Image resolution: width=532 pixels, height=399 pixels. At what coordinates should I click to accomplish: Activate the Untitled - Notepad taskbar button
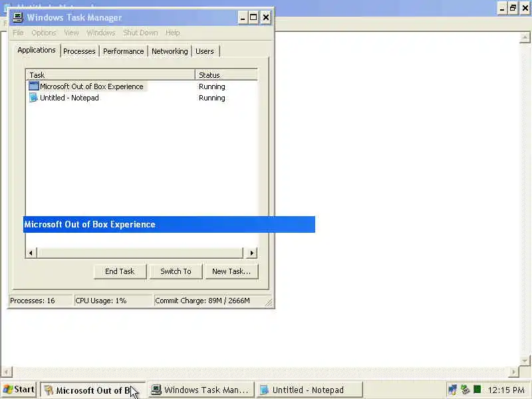[309, 390]
